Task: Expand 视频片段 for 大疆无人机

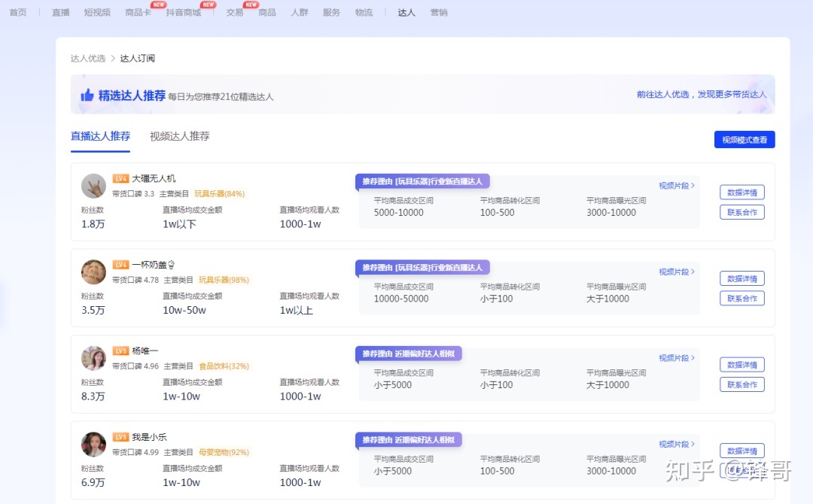Action: (x=676, y=186)
